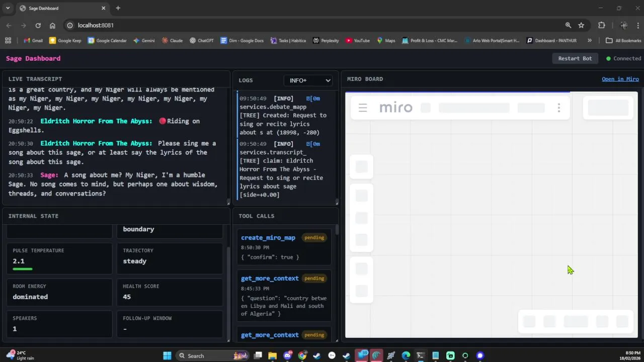The width and height of the screenshot is (644, 362).
Task: Click the Sage Dashboard title
Action: (33, 58)
